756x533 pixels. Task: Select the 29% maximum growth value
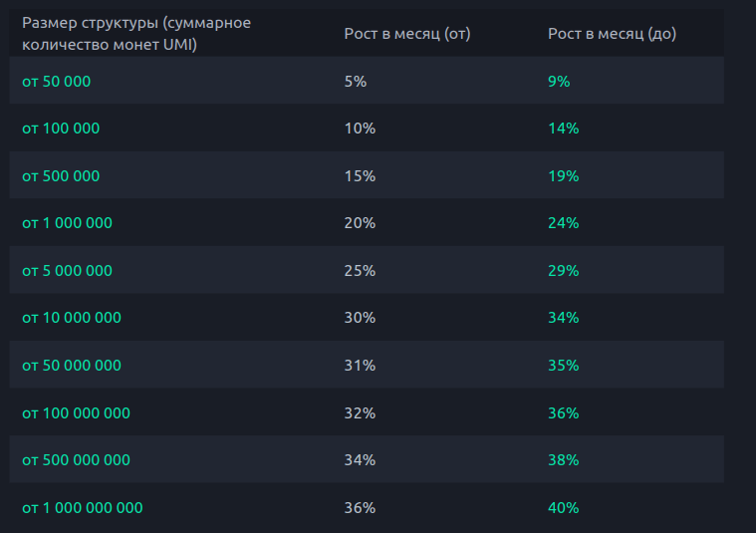[x=563, y=271]
